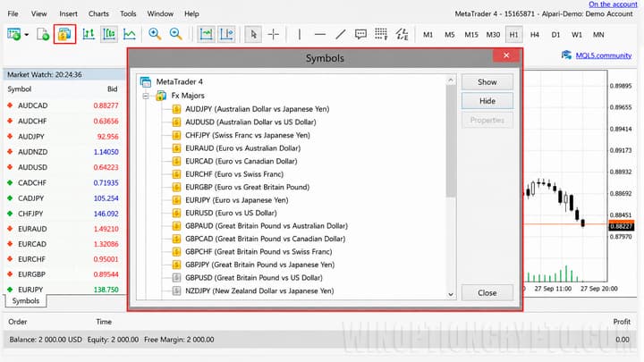Toggle the Chart Shift icon
Screen dimensions: 644x362
click(226, 35)
